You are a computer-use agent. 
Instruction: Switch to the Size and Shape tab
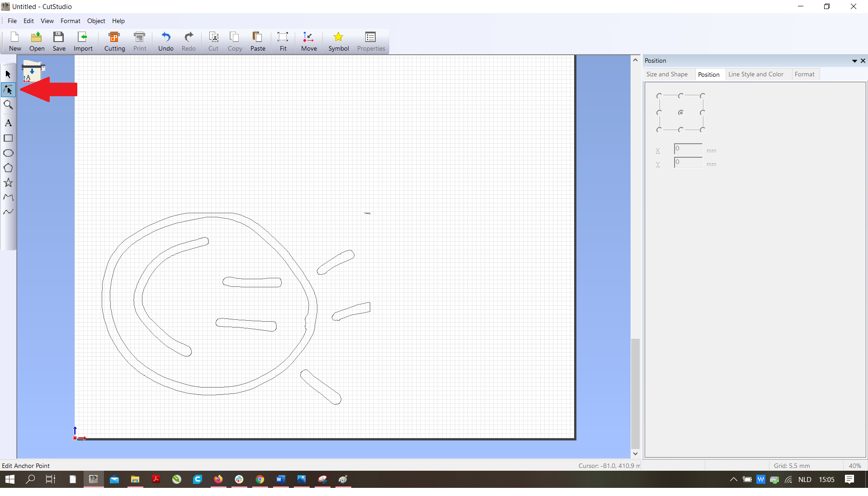click(667, 75)
